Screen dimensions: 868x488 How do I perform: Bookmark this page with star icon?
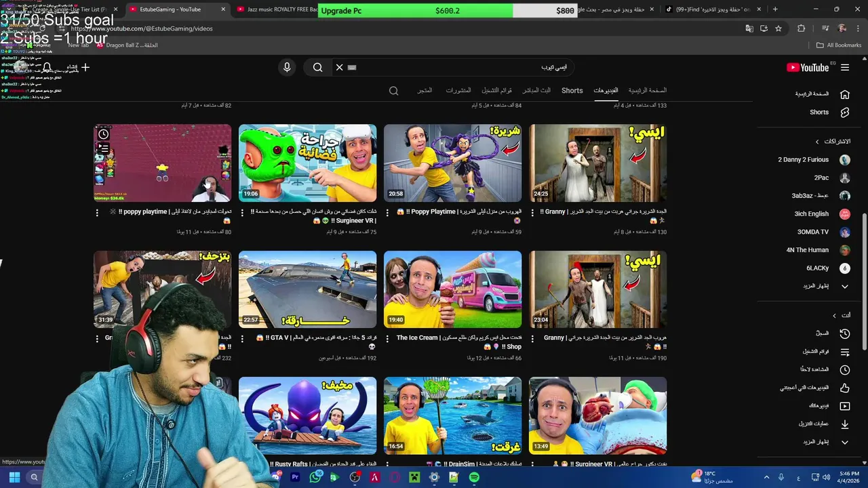[778, 28]
